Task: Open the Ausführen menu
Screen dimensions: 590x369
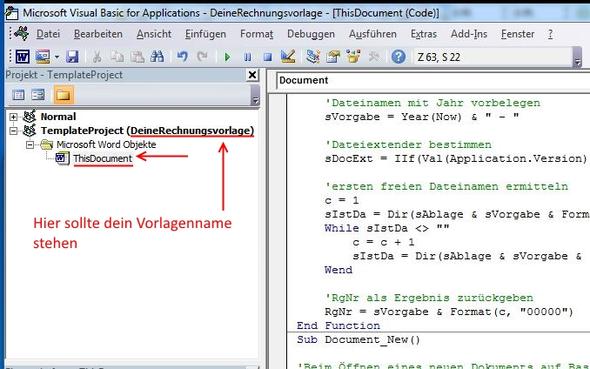Action: pyautogui.click(x=373, y=34)
